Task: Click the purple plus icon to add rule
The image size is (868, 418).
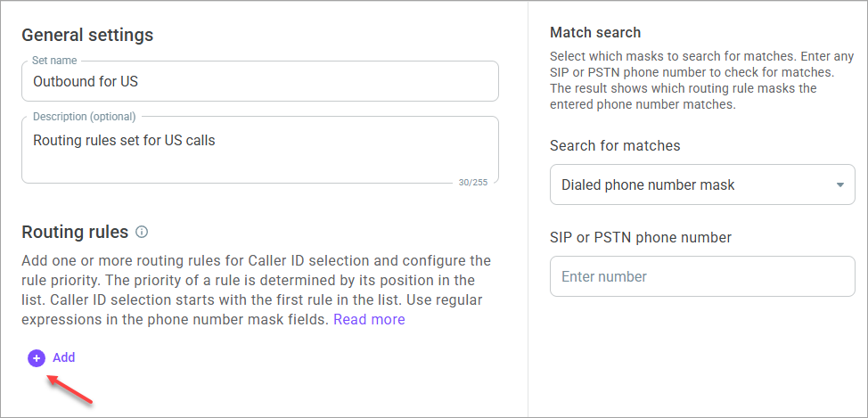Action: (37, 358)
